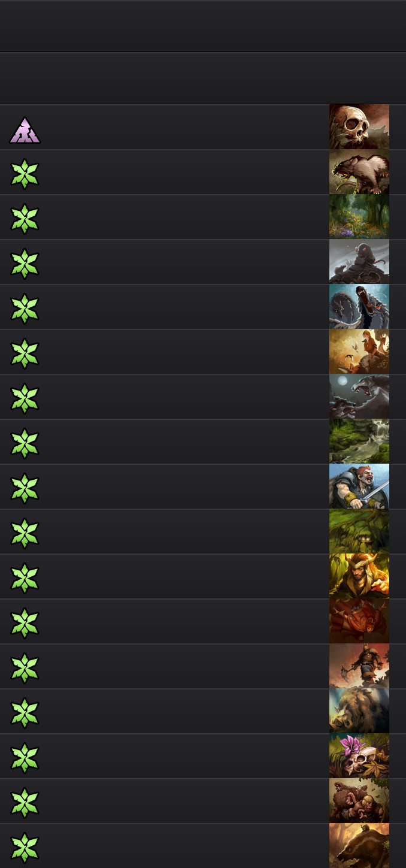Click the leaf icon in the hooded rat figure row
406x868 pixels.
pos(25,264)
